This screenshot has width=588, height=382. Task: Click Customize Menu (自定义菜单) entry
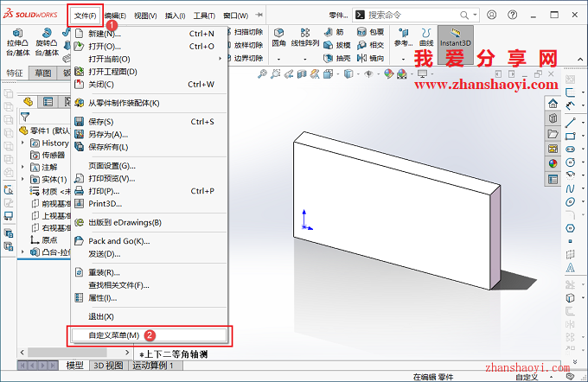150,335
